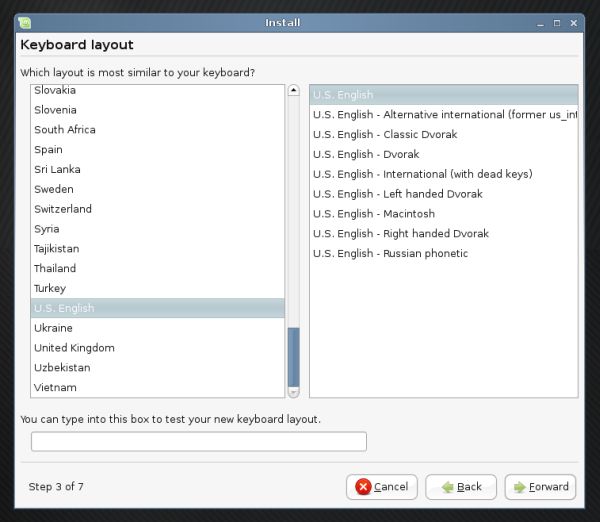Choose Thailand layout
Image resolution: width=600 pixels, height=522 pixels.
click(157, 269)
